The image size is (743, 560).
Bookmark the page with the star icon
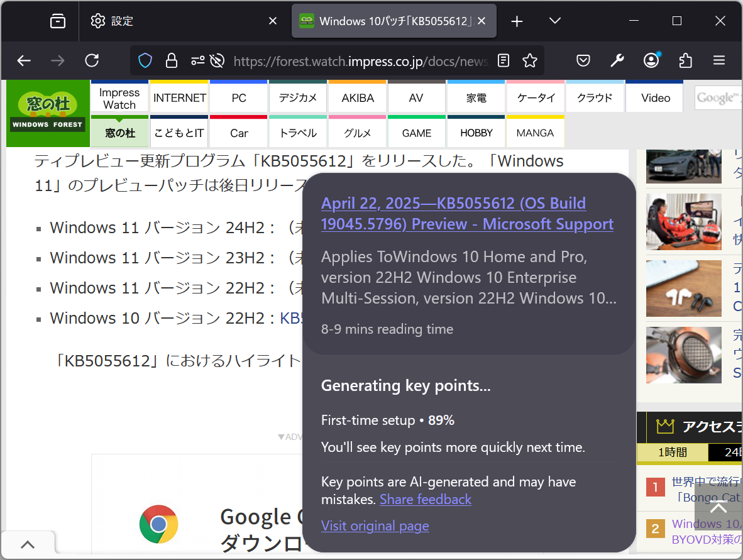pyautogui.click(x=530, y=60)
